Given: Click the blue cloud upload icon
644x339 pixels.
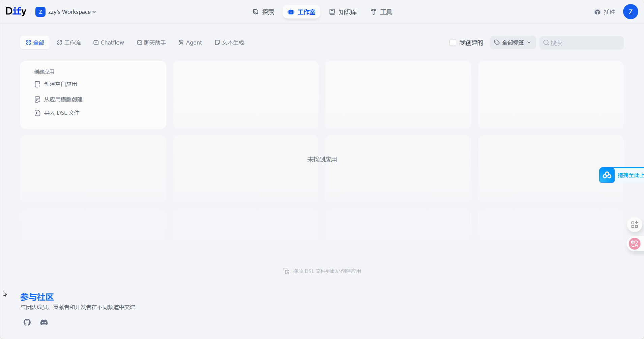Looking at the screenshot, I should pos(607,175).
